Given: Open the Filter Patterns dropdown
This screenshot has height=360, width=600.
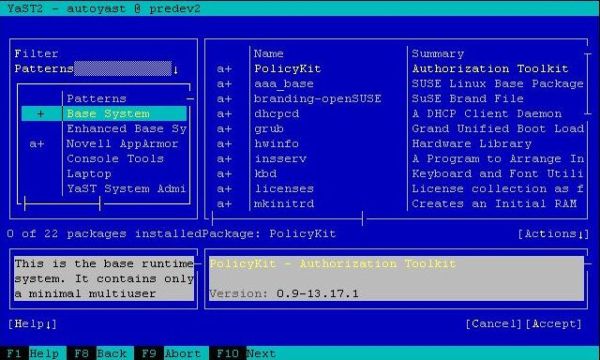Looking at the screenshot, I should [122, 69].
